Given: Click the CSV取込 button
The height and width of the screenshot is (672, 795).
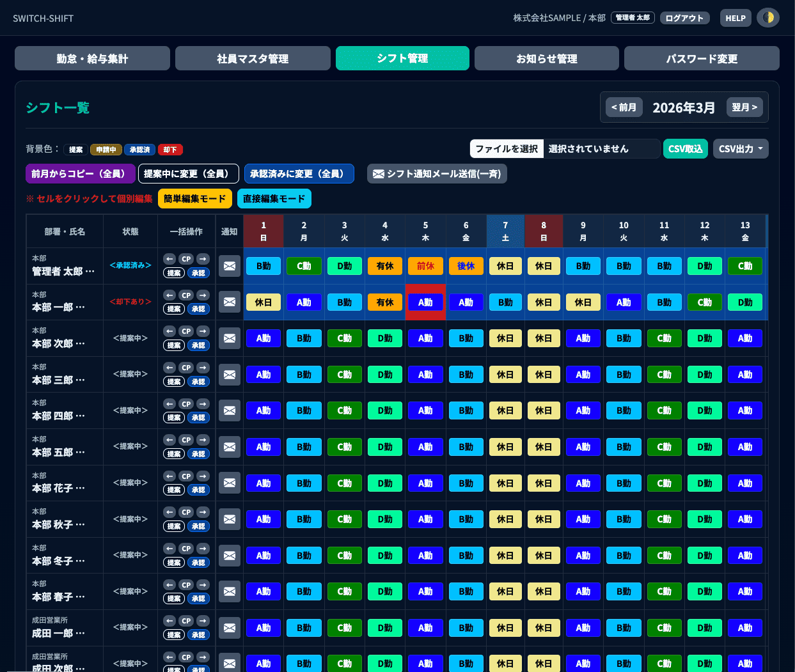Looking at the screenshot, I should [x=685, y=149].
